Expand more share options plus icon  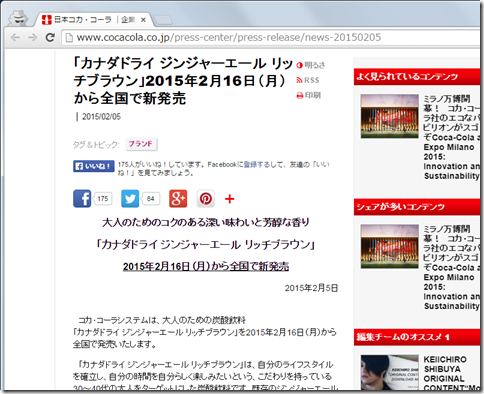click(x=230, y=199)
